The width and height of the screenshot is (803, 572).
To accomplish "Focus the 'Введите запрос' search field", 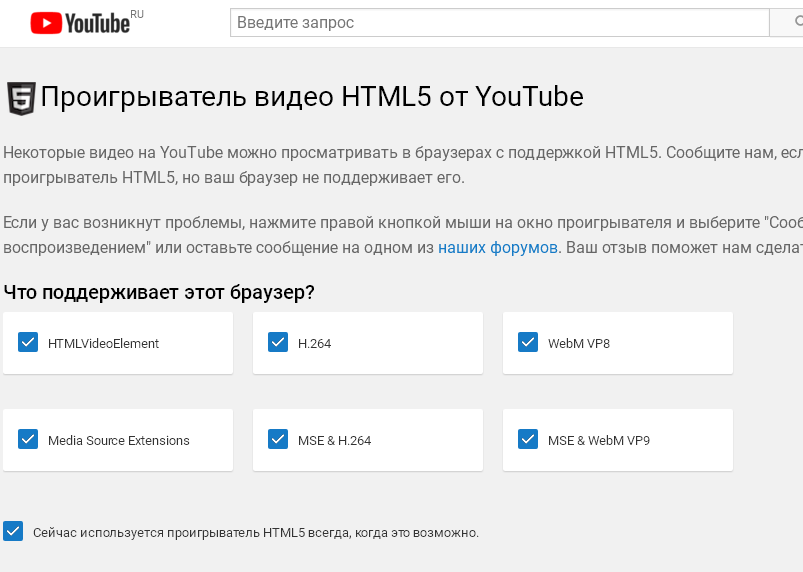I will 500,23.
